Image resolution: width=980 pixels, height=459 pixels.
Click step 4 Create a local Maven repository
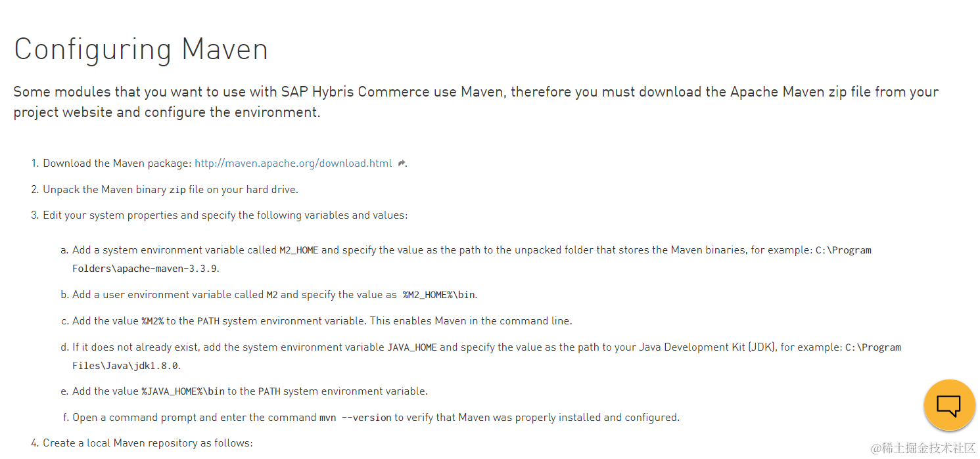148,443
